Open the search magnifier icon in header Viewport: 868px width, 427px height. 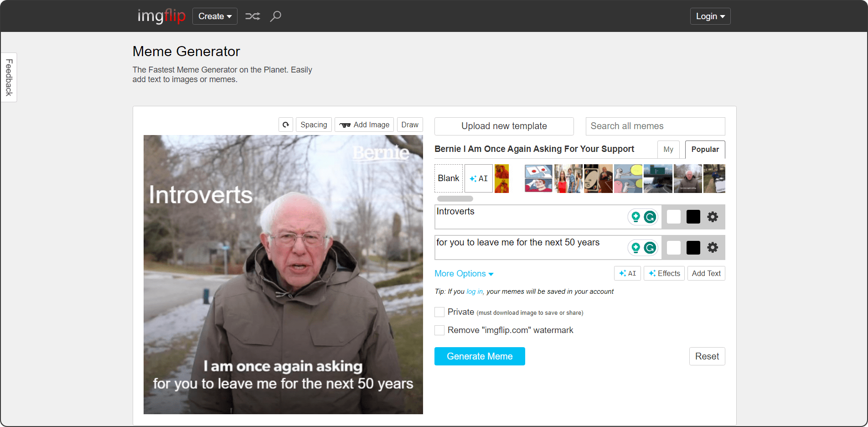(x=275, y=16)
